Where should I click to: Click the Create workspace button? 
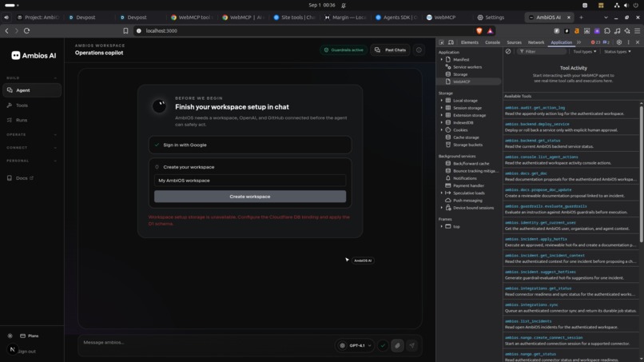click(x=250, y=197)
